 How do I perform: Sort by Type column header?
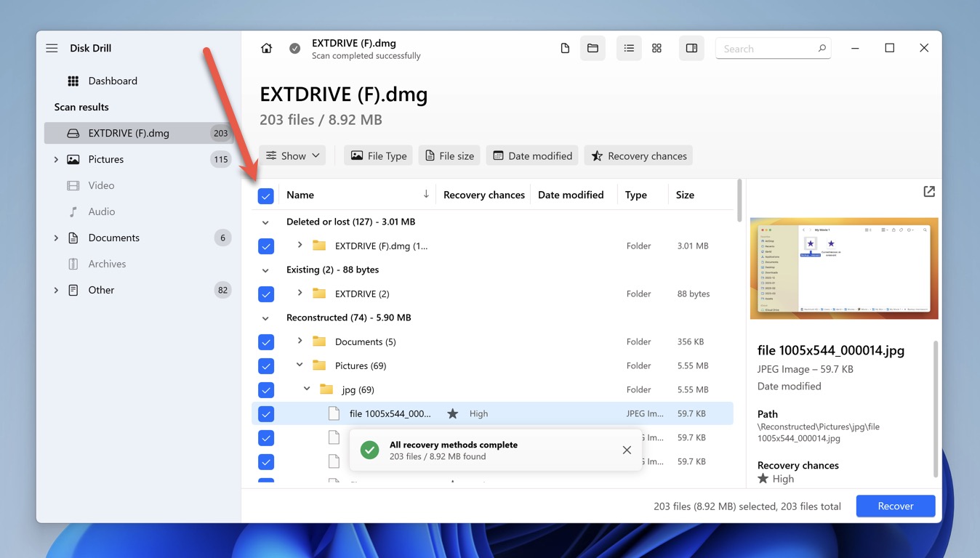click(x=635, y=195)
